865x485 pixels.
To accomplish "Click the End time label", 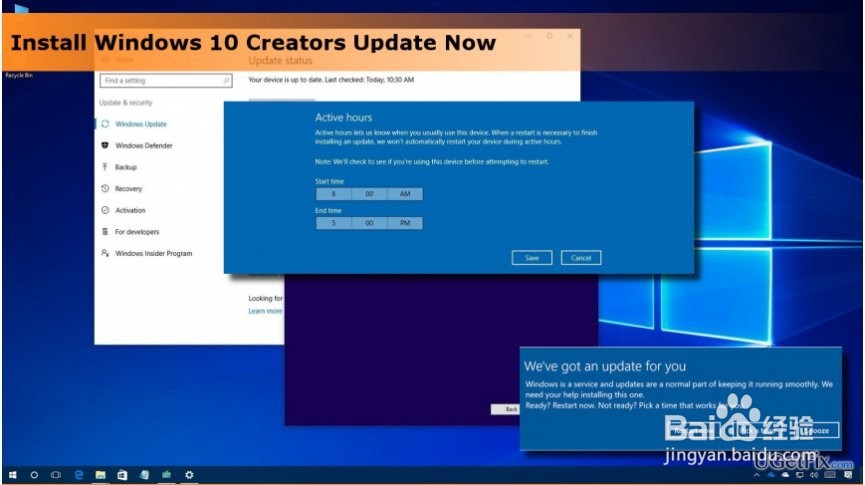I will [328, 211].
